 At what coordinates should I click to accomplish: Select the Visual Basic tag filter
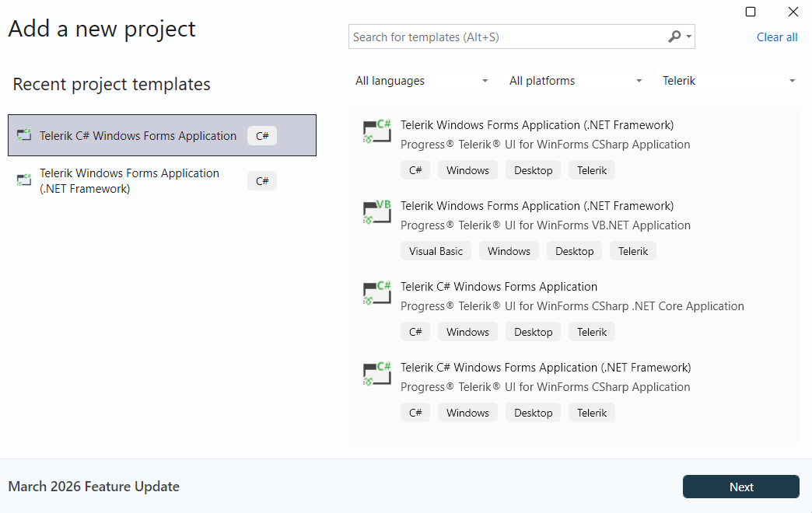(x=436, y=250)
